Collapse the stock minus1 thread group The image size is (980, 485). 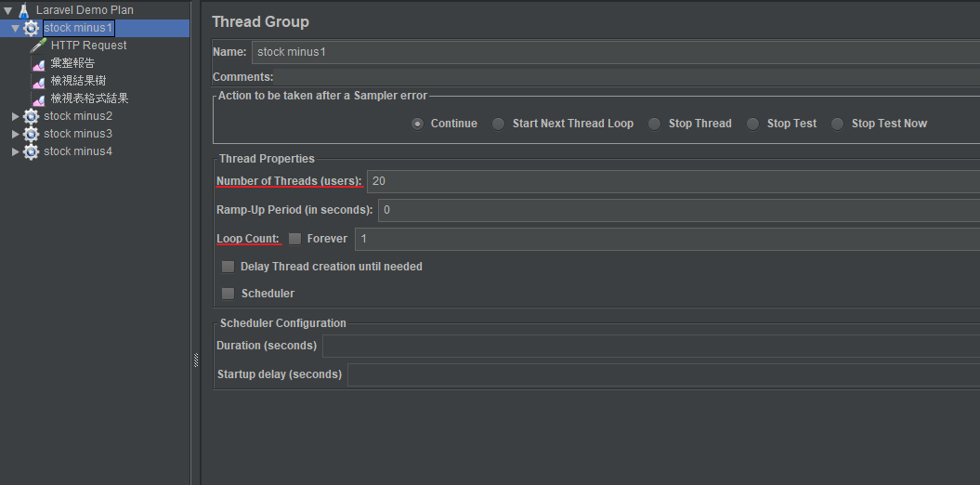point(15,28)
